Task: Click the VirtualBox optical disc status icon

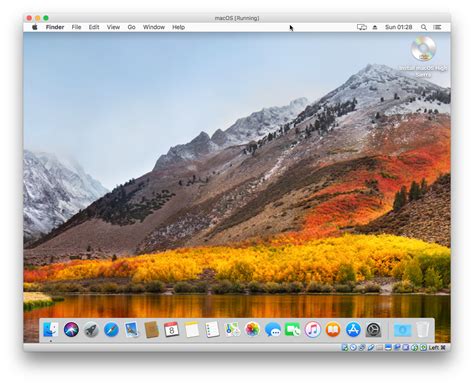Action: pos(353,348)
